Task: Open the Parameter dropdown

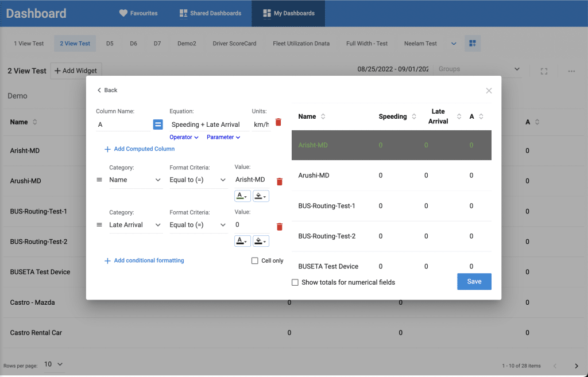Action: point(223,137)
